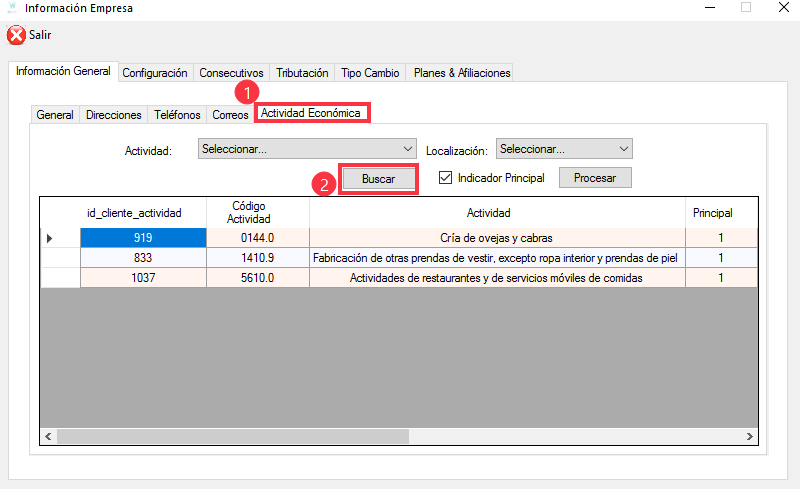800x489 pixels.
Task: Open Planes & Afiliaciones tab
Action: pyautogui.click(x=461, y=73)
